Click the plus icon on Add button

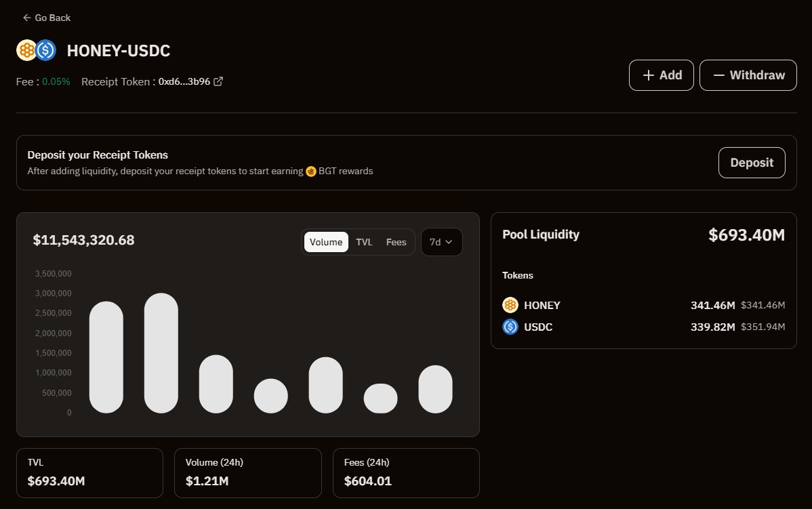(649, 75)
